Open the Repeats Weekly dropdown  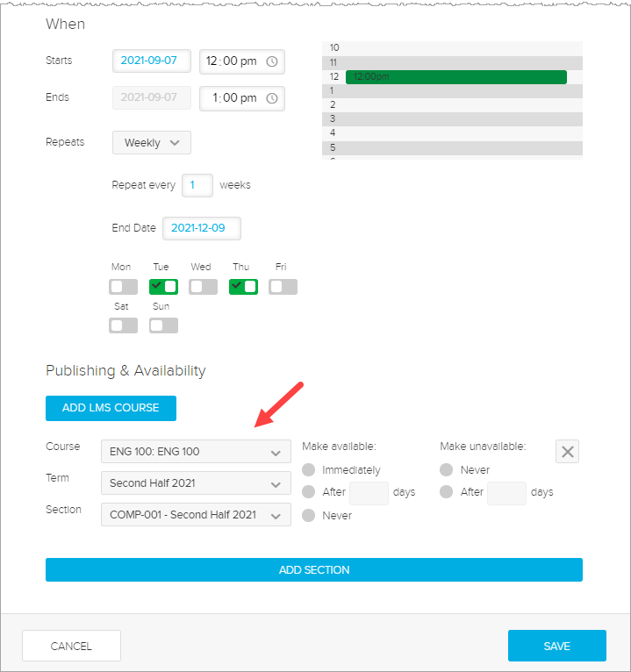[152, 142]
